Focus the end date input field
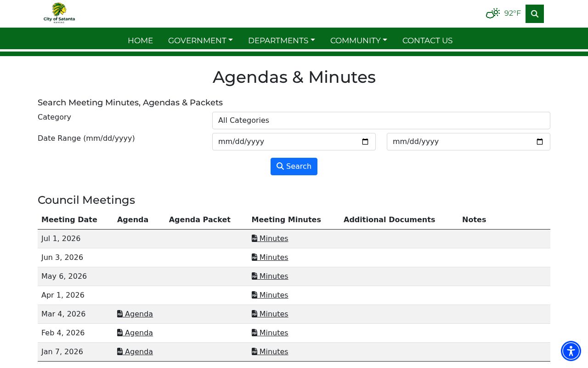The width and height of the screenshot is (588, 368). 469,142
